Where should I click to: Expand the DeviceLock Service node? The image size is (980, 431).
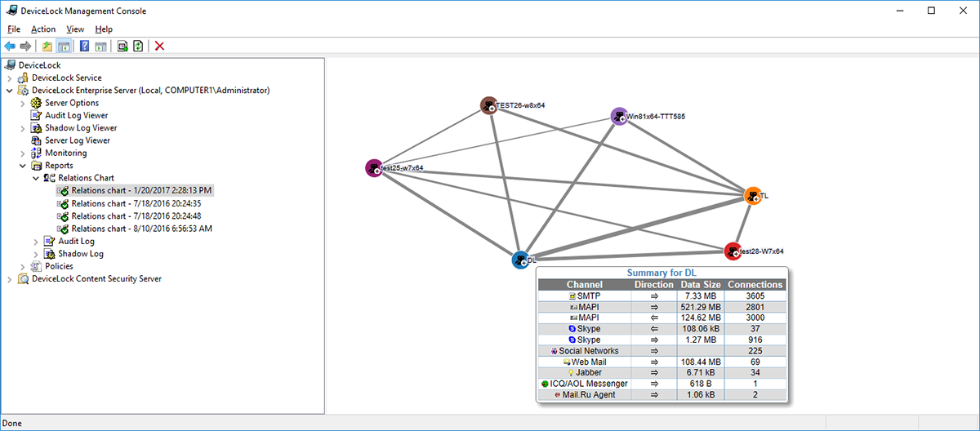(x=9, y=78)
